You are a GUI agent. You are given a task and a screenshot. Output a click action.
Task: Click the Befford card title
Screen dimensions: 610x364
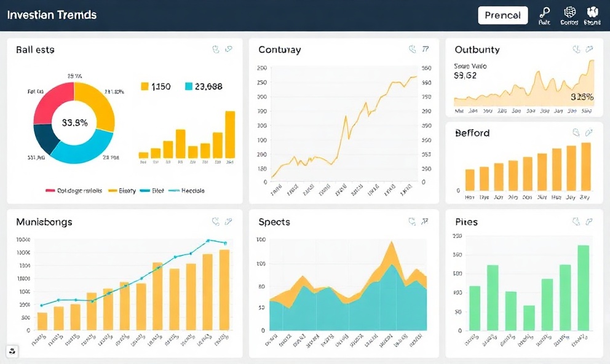point(472,133)
